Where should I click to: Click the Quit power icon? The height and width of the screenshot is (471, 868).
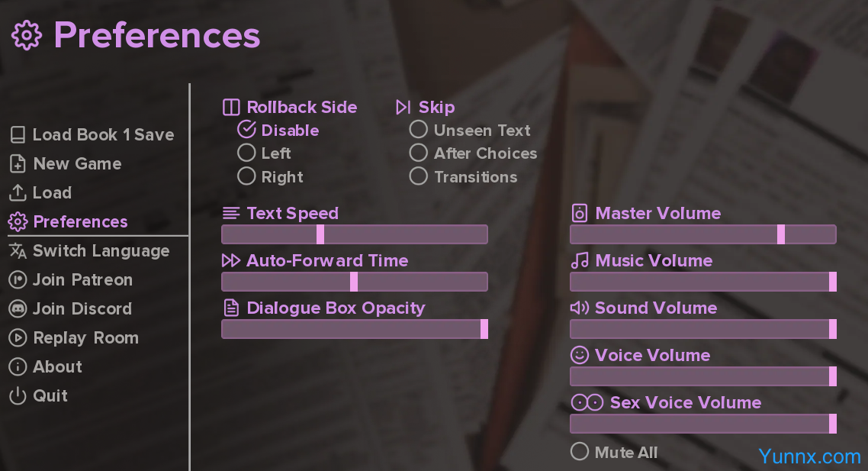click(x=18, y=396)
